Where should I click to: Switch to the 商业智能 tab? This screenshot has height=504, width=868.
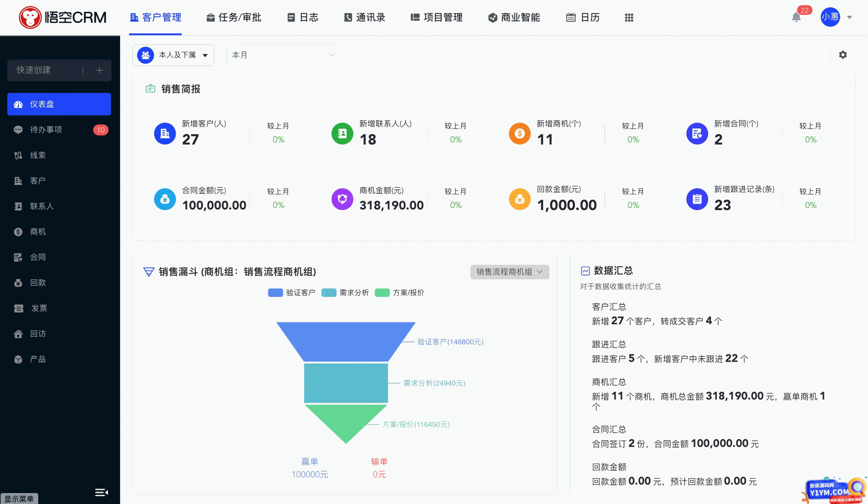tap(514, 18)
